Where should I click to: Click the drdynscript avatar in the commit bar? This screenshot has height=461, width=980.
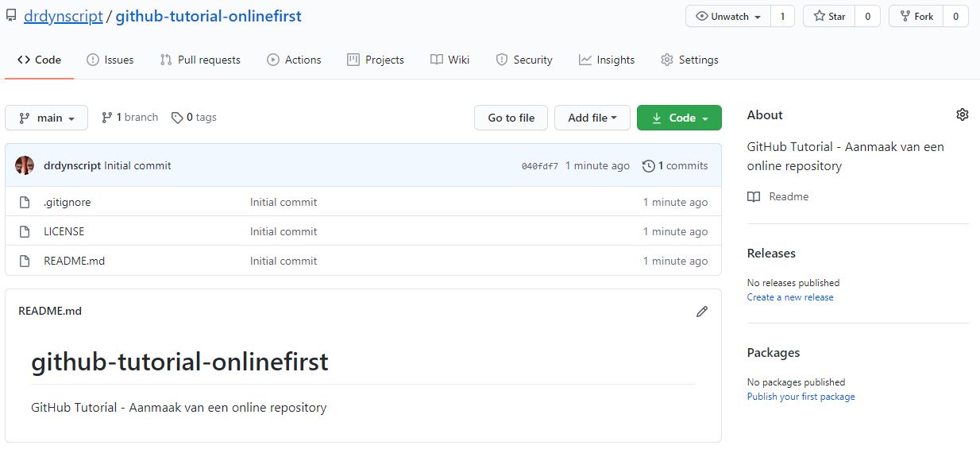25,165
